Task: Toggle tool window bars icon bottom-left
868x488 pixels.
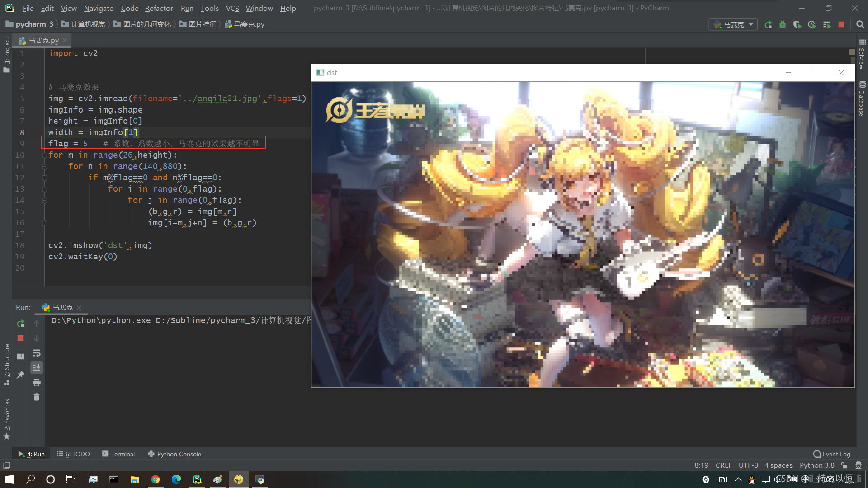Action: [7, 465]
